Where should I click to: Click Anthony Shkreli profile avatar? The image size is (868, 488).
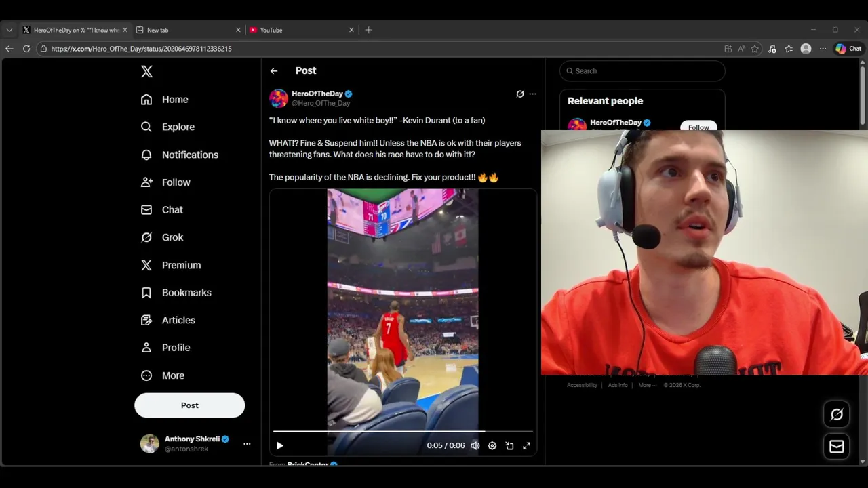149,444
